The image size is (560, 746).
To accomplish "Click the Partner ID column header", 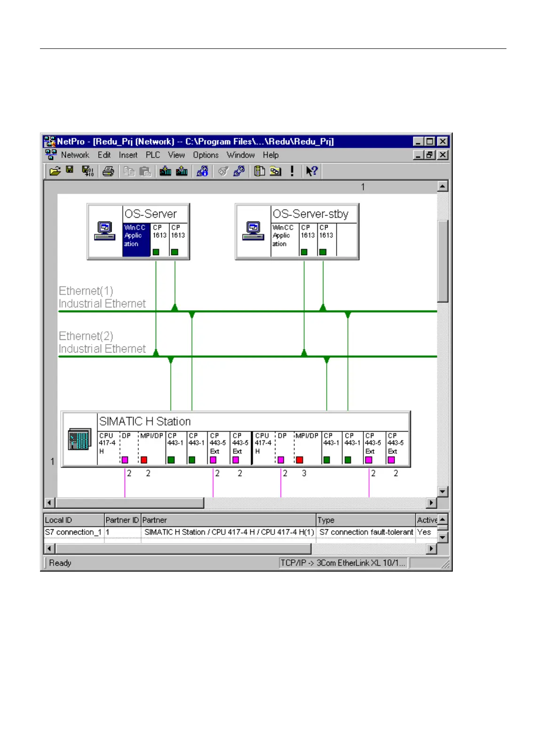I will coord(122,520).
